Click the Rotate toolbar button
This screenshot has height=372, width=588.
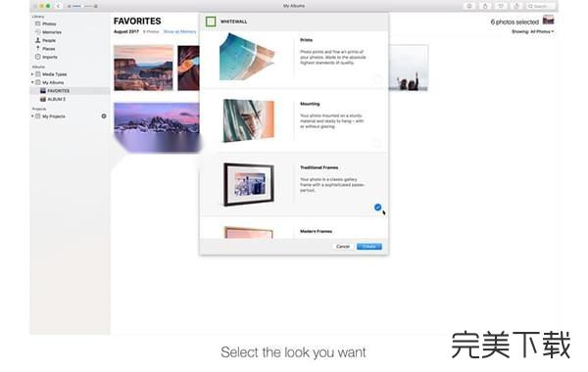pyautogui.click(x=516, y=6)
